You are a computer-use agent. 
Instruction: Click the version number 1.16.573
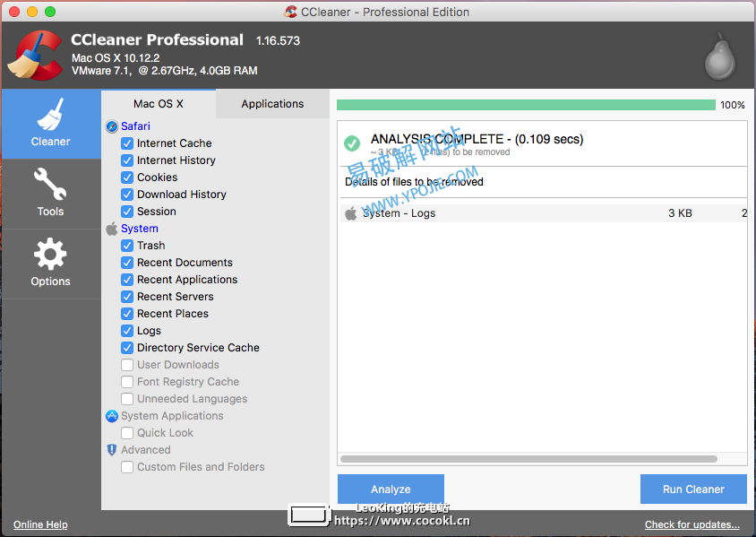pos(278,41)
